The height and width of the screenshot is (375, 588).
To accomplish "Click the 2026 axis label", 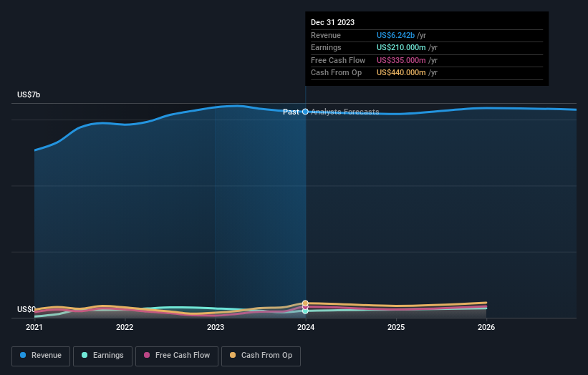I will coord(486,328).
